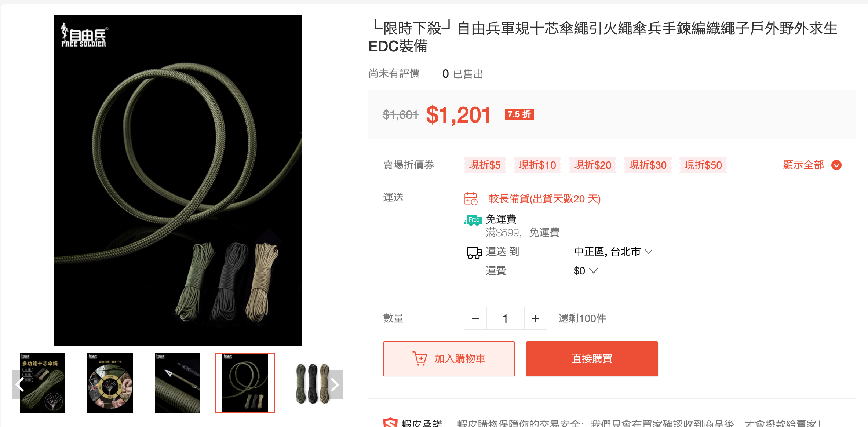The image size is (868, 427).
Task: Click the previous image arrow in thumbnail strip
Action: click(19, 384)
